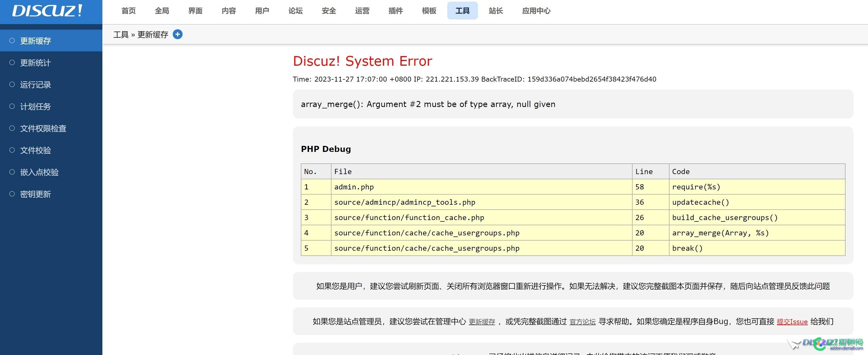The width and height of the screenshot is (868, 355).
Task: Click the admin.php file cell
Action: [x=481, y=187]
